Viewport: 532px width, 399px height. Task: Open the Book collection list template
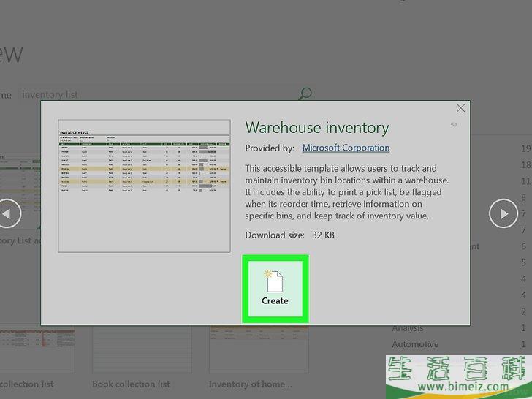[x=142, y=350]
